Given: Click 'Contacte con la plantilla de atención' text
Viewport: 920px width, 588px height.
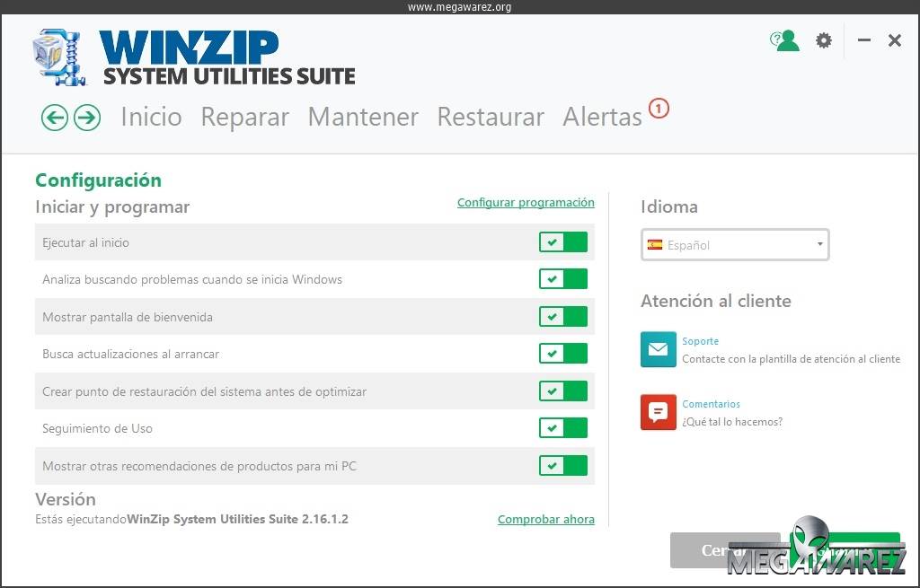Looking at the screenshot, I should pos(791,359).
